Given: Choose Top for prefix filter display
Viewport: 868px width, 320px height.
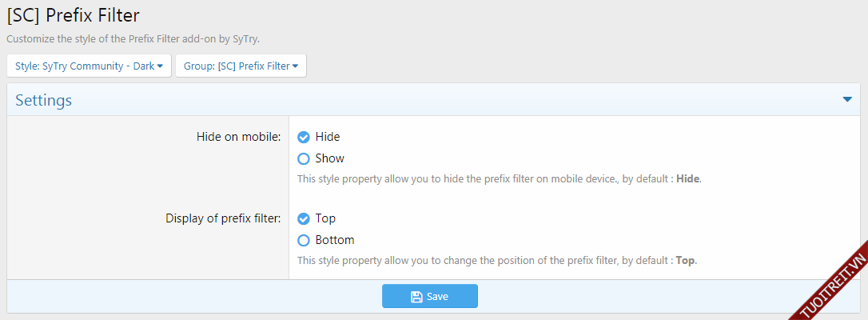Looking at the screenshot, I should click(x=304, y=218).
